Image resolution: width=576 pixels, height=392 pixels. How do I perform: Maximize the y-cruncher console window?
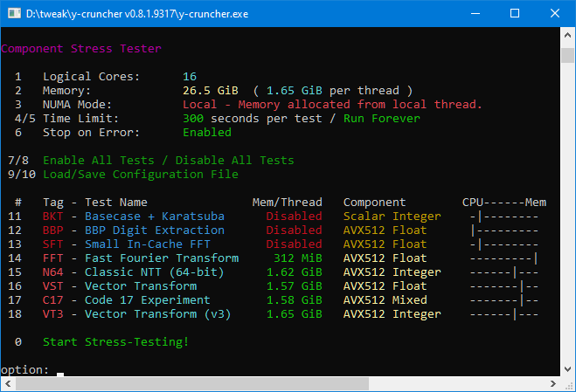(515, 14)
